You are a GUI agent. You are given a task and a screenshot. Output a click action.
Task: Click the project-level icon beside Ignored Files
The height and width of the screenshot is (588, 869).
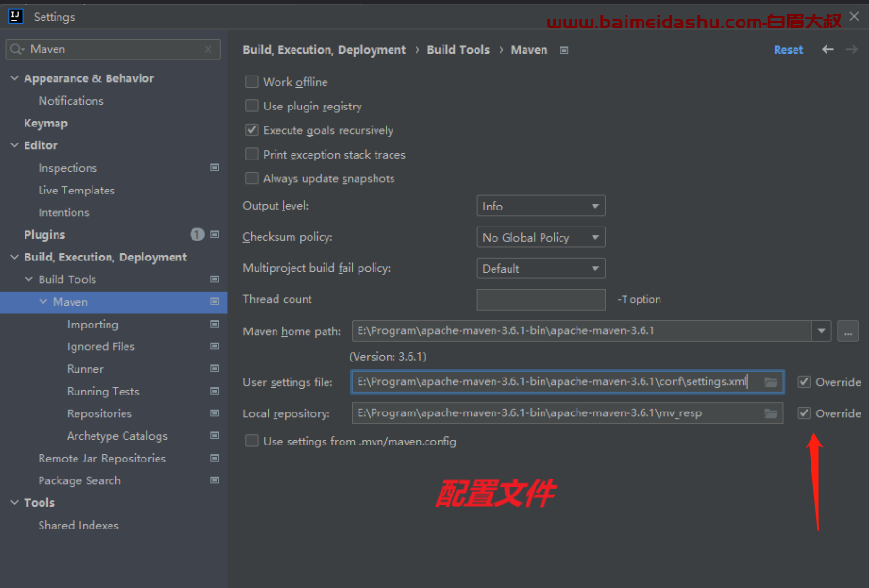pyautogui.click(x=214, y=346)
